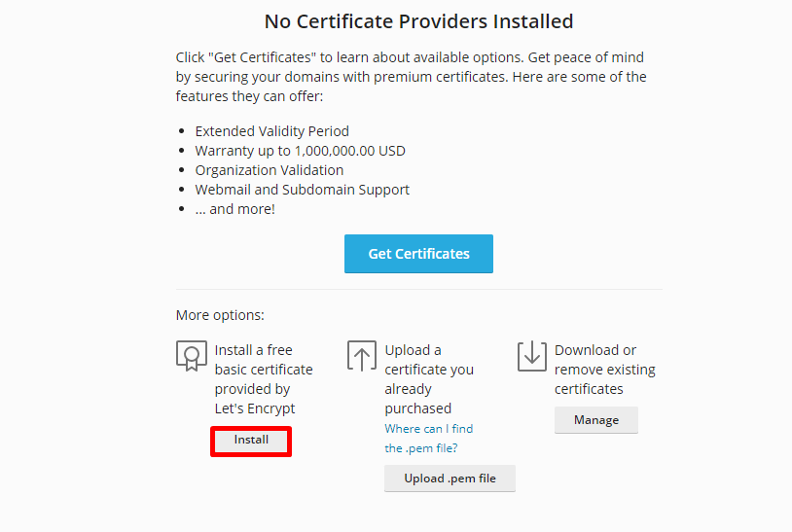Image resolution: width=792 pixels, height=532 pixels.
Task: Install the free Let's Encrypt certificate
Action: [x=251, y=441]
